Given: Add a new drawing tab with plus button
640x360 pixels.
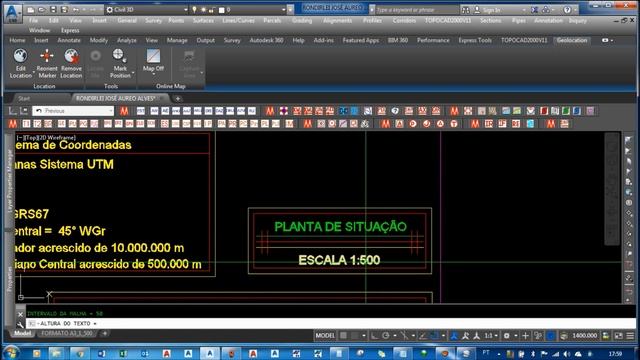Looking at the screenshot, I should point(178,98).
